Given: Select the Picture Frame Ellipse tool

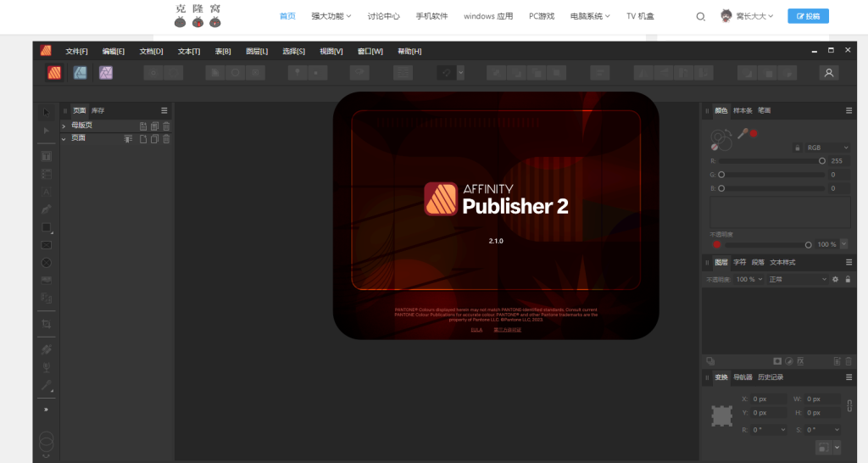Looking at the screenshot, I should coord(47,263).
